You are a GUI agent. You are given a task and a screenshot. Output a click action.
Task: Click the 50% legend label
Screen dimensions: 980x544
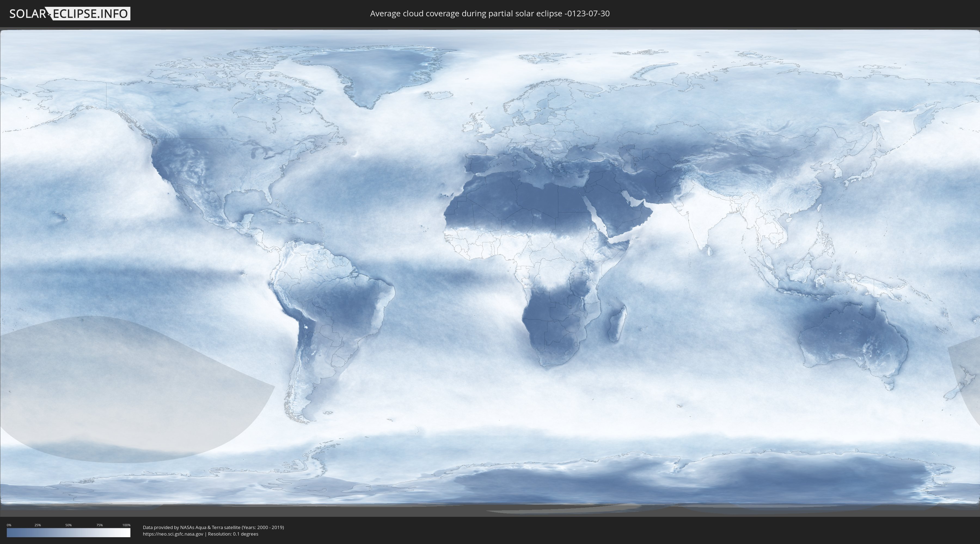point(69,525)
